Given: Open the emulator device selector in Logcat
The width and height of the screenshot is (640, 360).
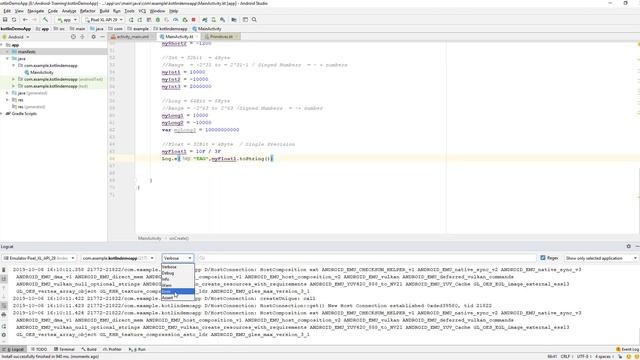Looking at the screenshot, I should pos(39,258).
